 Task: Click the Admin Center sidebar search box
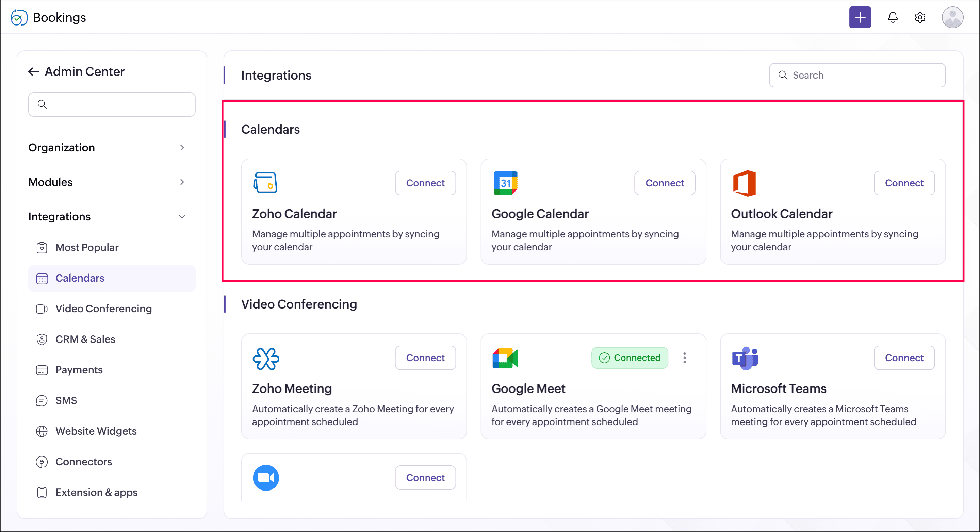[x=112, y=104]
